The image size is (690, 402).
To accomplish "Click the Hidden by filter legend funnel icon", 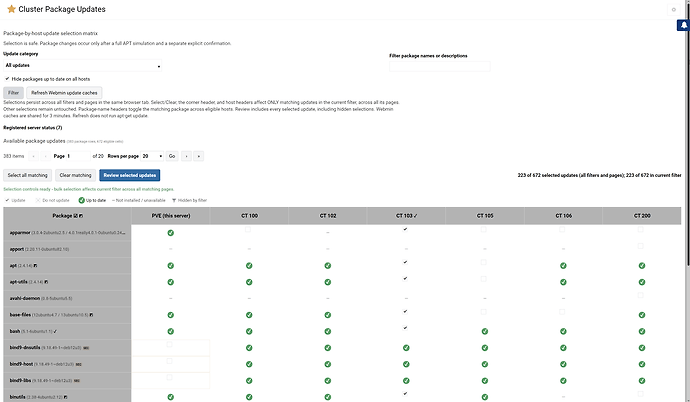I will [x=174, y=200].
